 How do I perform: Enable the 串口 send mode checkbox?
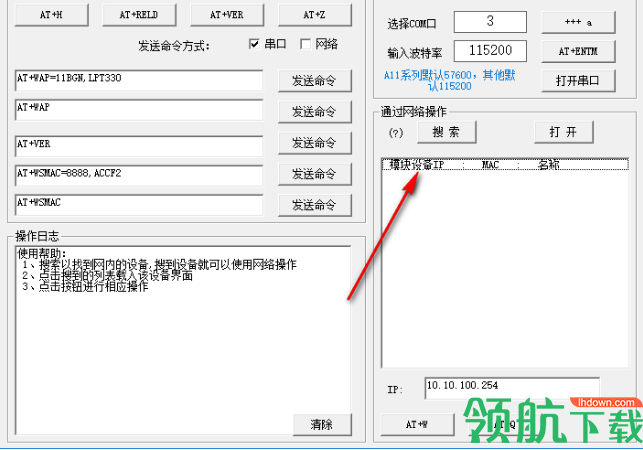click(x=254, y=44)
